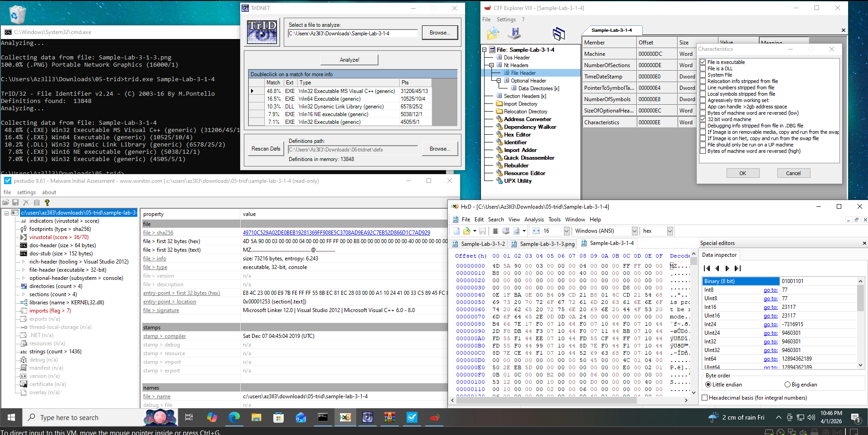Image resolution: width=868 pixels, height=435 pixels.
Task: Click the open file icon in CFF Explorer
Action: click(x=493, y=33)
